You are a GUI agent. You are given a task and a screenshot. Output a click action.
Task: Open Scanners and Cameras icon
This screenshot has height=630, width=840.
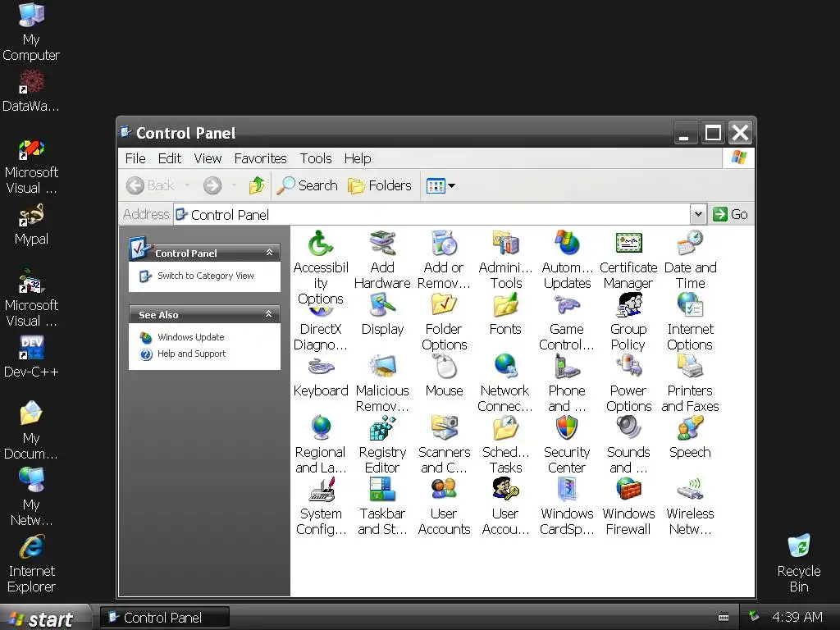coord(444,428)
